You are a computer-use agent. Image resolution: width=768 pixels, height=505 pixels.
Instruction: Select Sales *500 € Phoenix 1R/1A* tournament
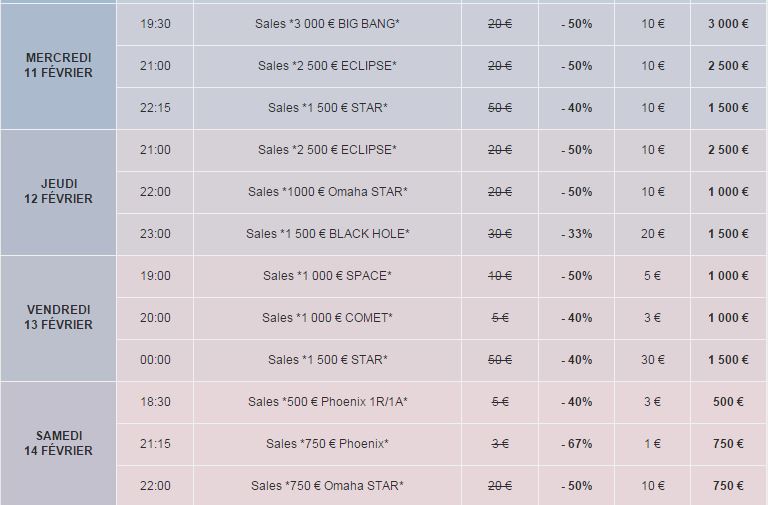tap(327, 402)
